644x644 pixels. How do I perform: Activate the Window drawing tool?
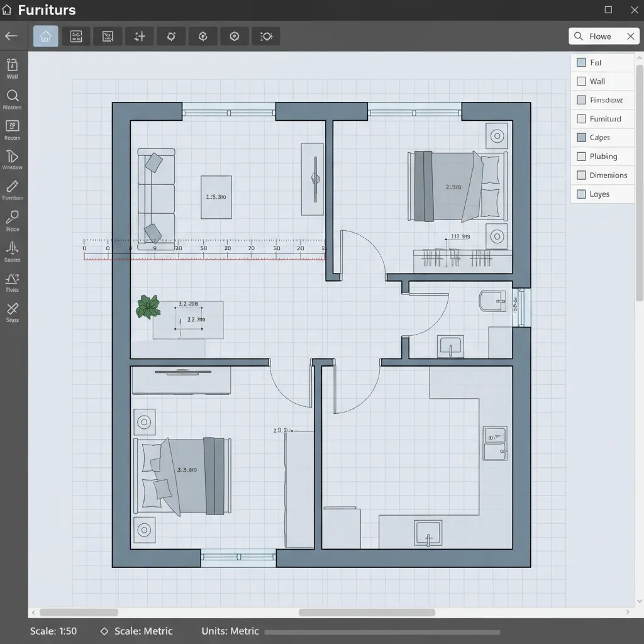13,160
